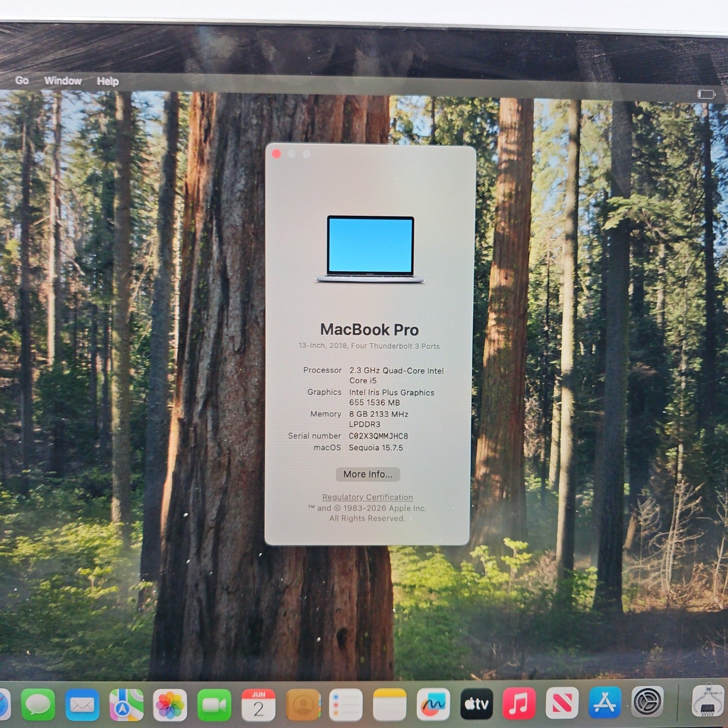Open the Contacts app in the Dock
728x728 pixels.
[303, 705]
